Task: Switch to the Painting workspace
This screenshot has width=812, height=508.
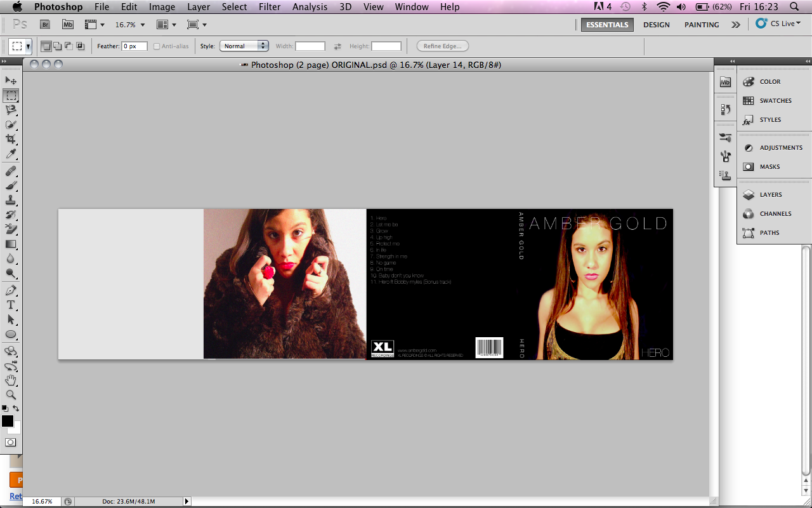Action: 702,25
